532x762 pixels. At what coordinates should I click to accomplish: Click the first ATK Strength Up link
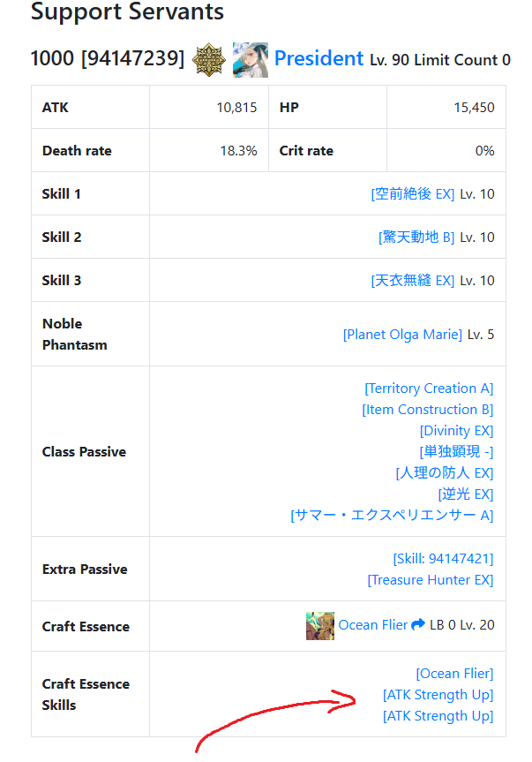click(438, 695)
